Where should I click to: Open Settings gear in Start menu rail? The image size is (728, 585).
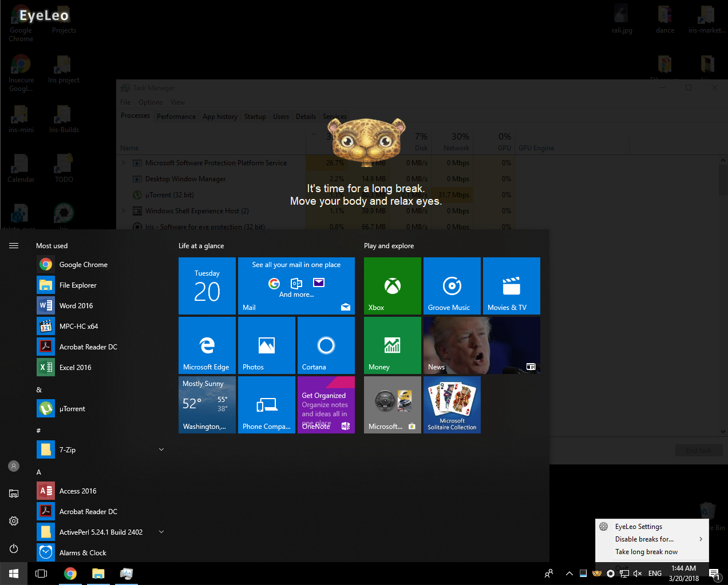point(14,521)
